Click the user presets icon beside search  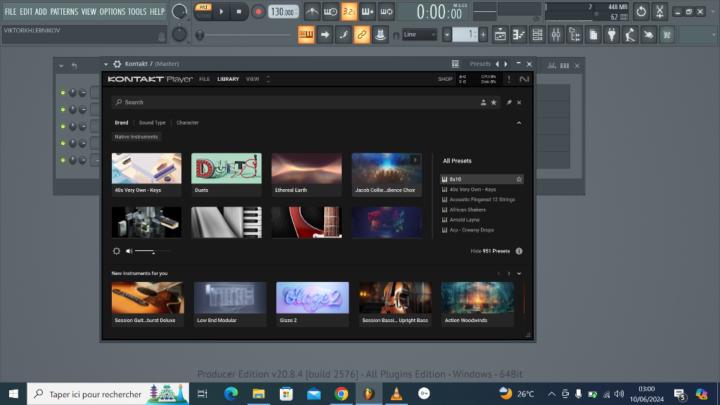(x=481, y=102)
